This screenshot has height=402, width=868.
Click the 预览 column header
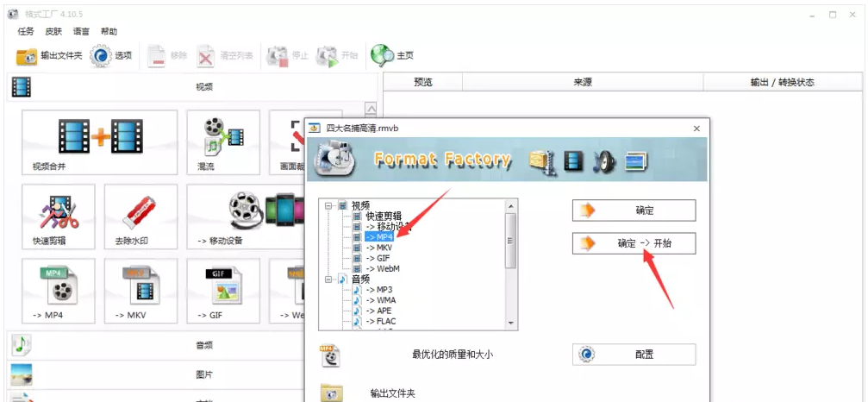423,83
